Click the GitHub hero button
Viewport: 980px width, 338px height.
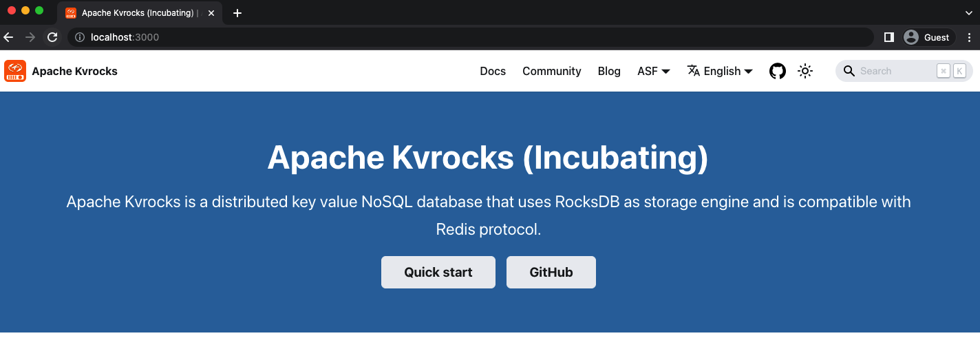(551, 272)
